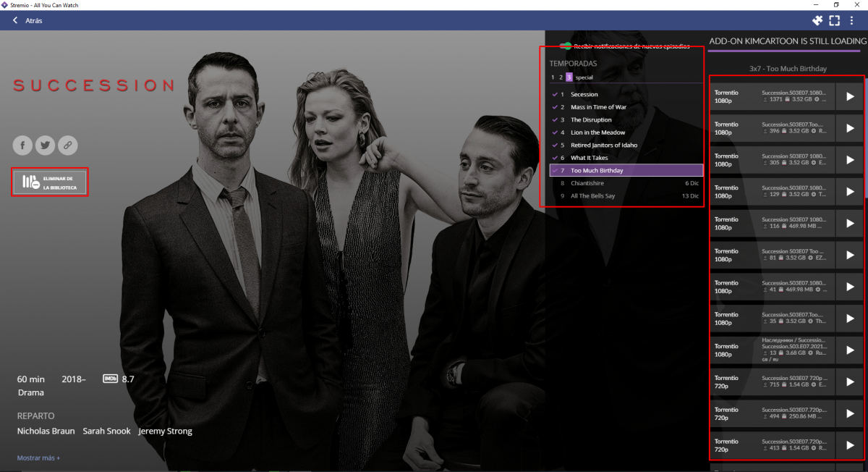Go back using the Atrás arrow
Viewport: 868px width, 472px height.
(x=15, y=20)
